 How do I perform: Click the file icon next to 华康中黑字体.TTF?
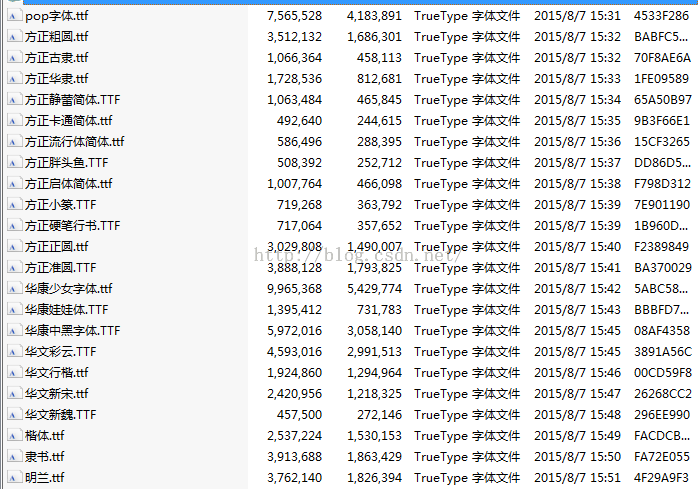14,331
